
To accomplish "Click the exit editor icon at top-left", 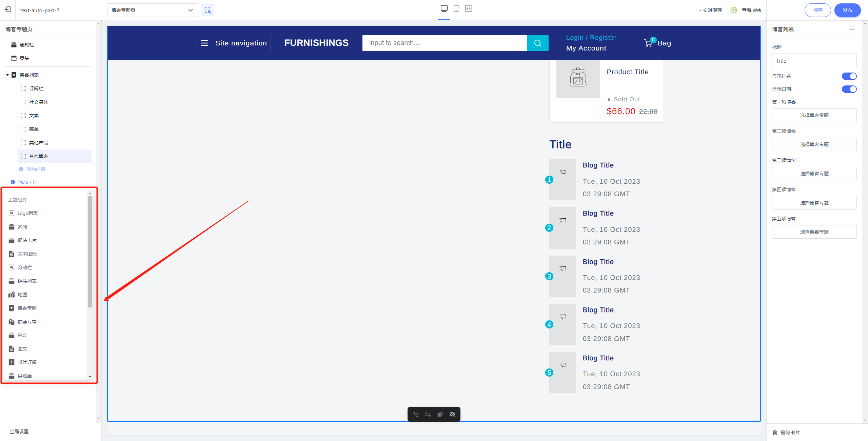I will [x=8, y=10].
